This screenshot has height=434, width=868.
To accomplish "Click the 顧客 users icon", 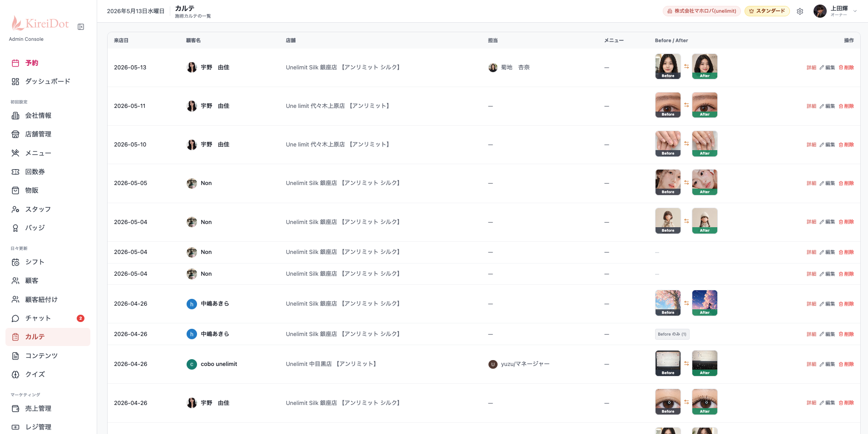I will [x=15, y=281].
